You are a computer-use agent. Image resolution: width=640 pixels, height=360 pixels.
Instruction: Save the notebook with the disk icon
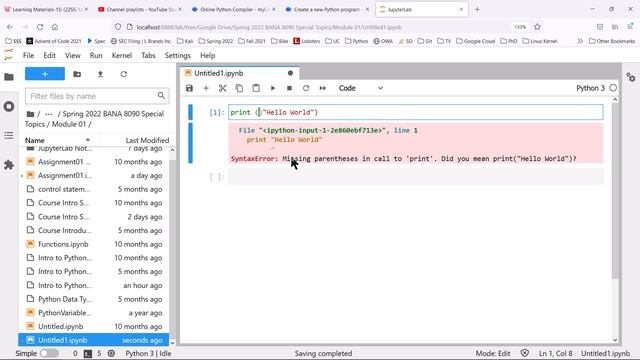[x=189, y=88]
